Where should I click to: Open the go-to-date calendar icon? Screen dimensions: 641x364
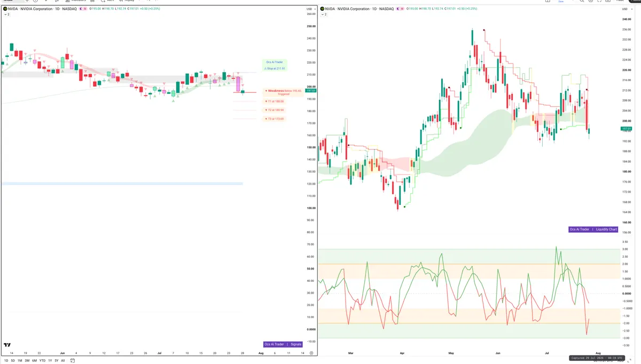tap(73, 361)
